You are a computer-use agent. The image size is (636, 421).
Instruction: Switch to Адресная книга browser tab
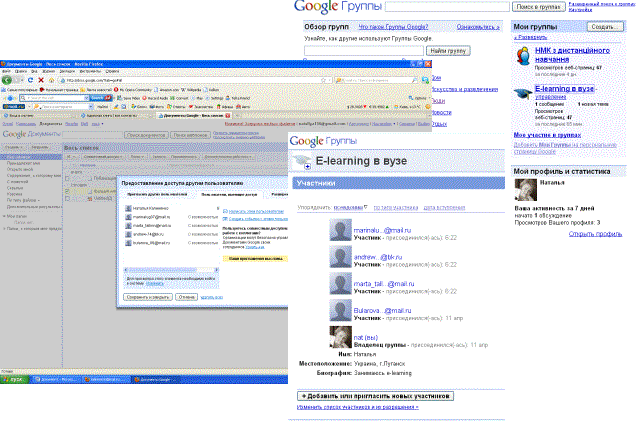click(115, 116)
